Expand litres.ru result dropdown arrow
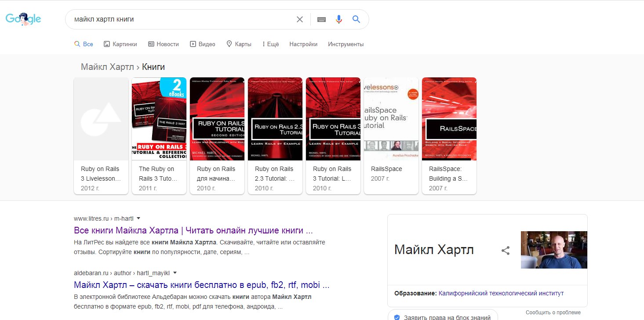This screenshot has width=644, height=320. pos(138,218)
